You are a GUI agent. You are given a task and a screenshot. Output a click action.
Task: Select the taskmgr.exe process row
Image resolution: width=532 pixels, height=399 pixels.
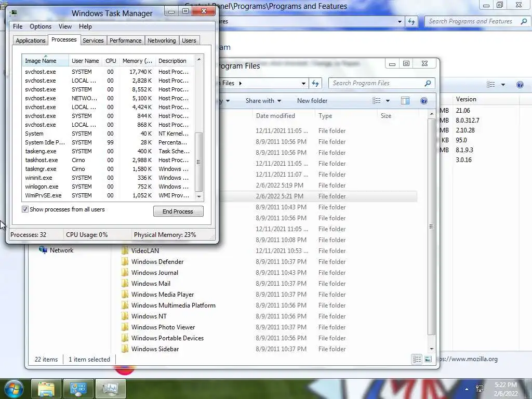[108, 169]
